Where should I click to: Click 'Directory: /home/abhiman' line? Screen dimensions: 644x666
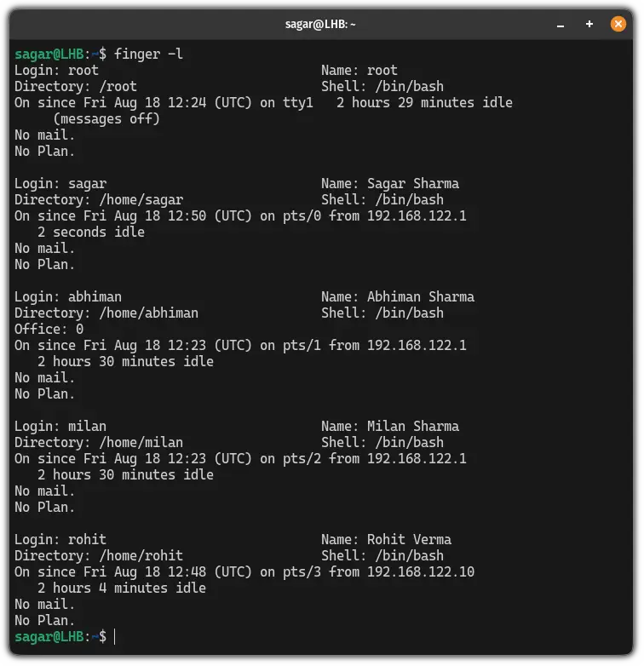[x=106, y=313]
